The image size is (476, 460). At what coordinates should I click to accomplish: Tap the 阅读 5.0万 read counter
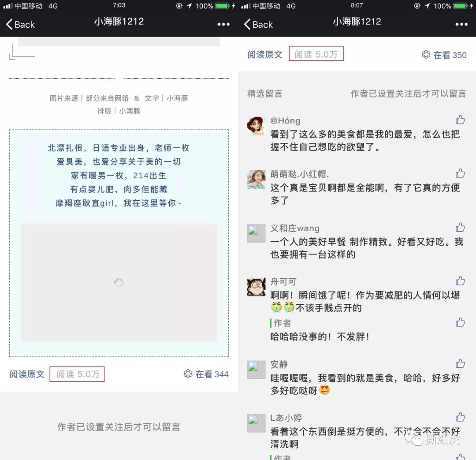tap(316, 55)
